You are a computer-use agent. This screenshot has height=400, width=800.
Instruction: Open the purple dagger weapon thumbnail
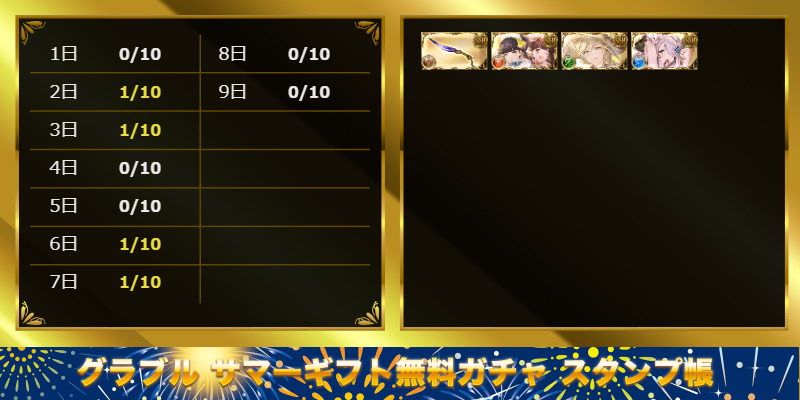click(455, 51)
